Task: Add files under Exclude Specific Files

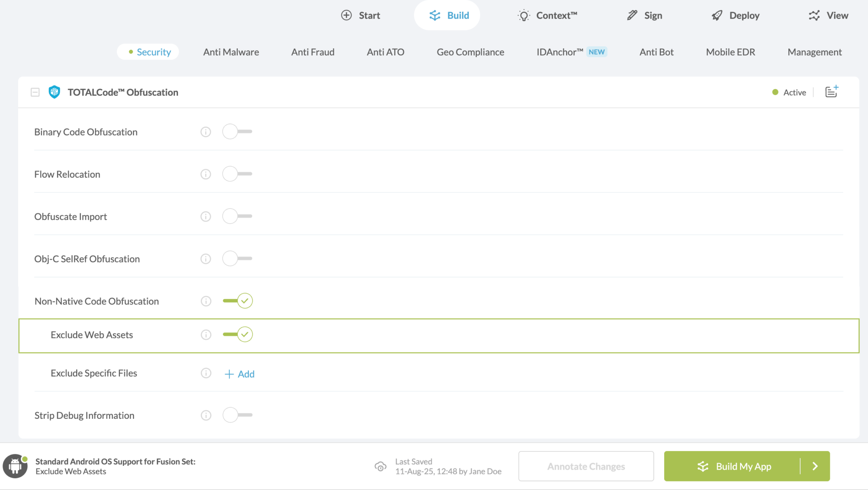Action: pyautogui.click(x=239, y=374)
